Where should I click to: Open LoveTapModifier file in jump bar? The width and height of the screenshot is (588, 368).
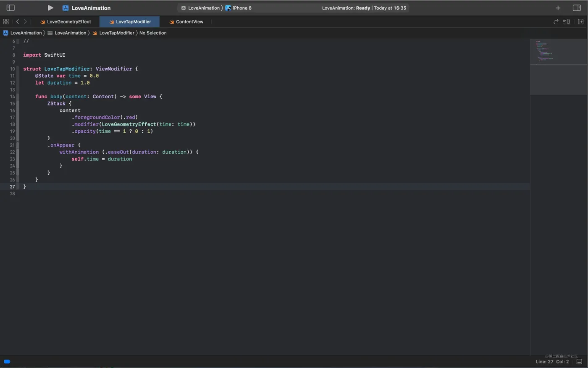pos(113,33)
